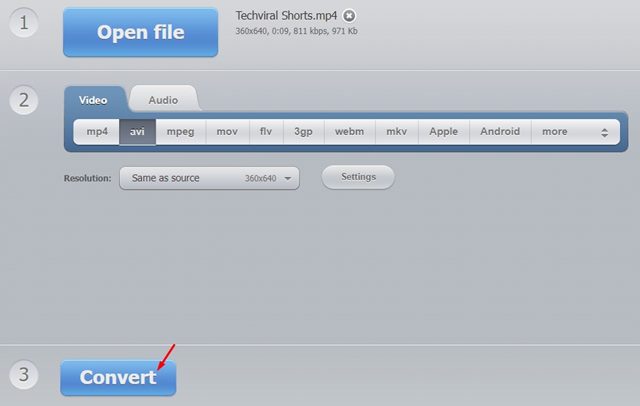Pick the mkv format
Screen dimensions: 640x406
(x=397, y=132)
